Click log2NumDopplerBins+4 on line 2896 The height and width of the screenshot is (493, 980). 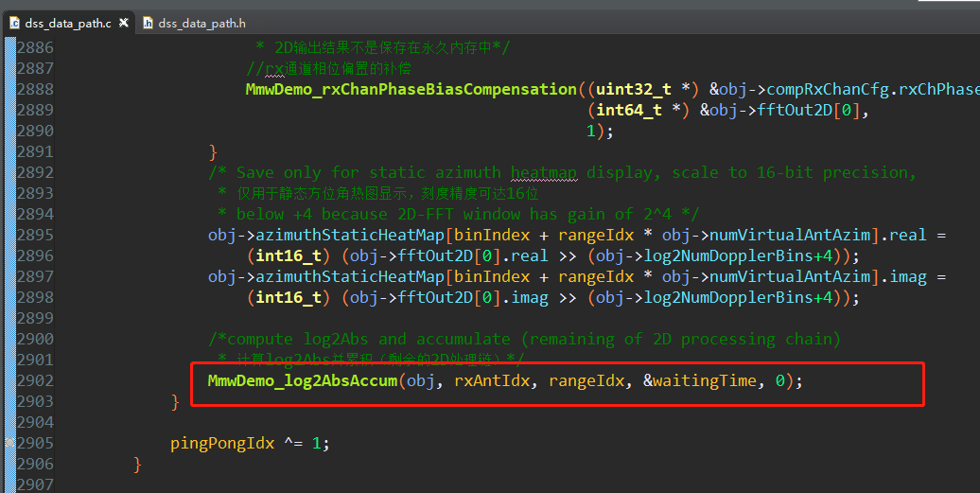click(x=739, y=255)
